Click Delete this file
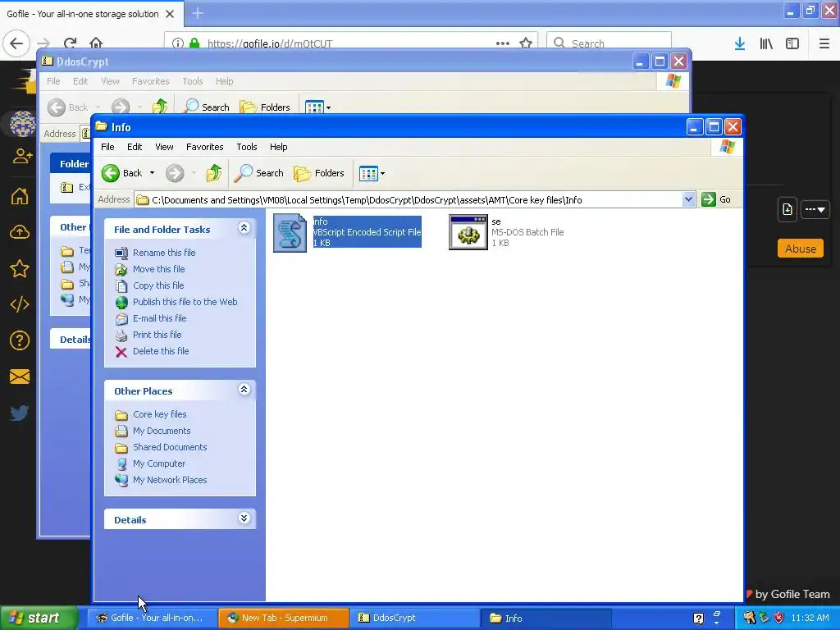 161,351
